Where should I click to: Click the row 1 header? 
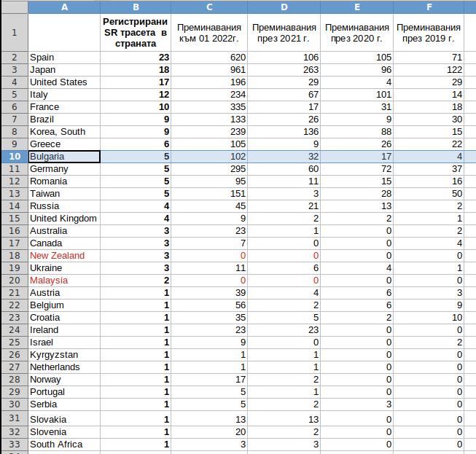(14, 33)
